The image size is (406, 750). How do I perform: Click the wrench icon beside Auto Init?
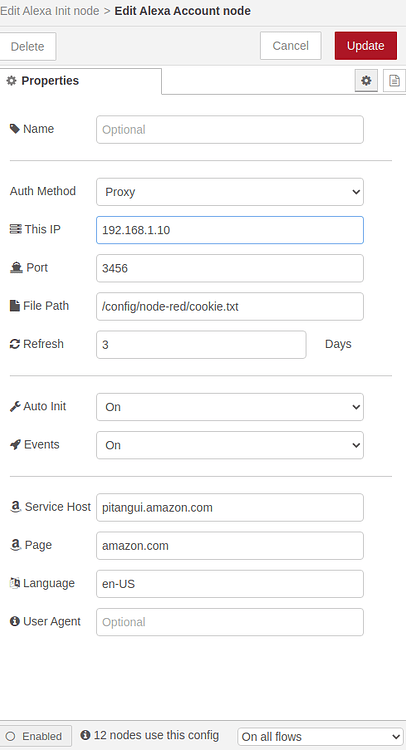(x=15, y=407)
